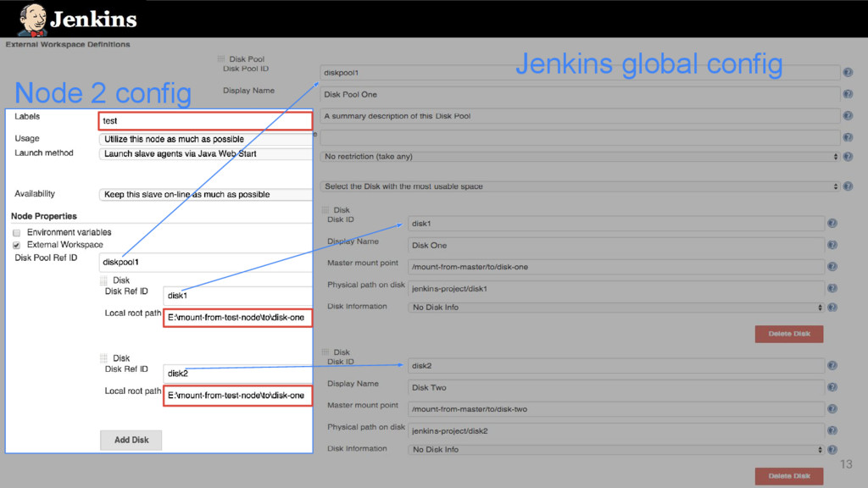Open help for second No Disk Info dropdown

(x=832, y=449)
